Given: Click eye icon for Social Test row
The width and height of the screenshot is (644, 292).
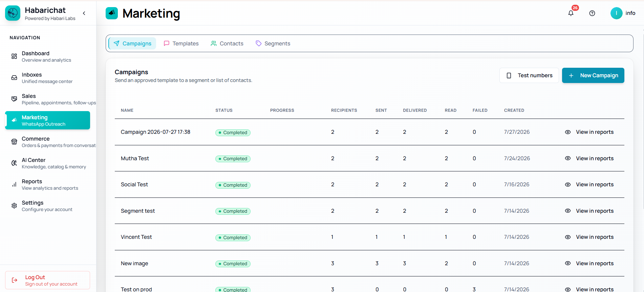Looking at the screenshot, I should (x=568, y=185).
